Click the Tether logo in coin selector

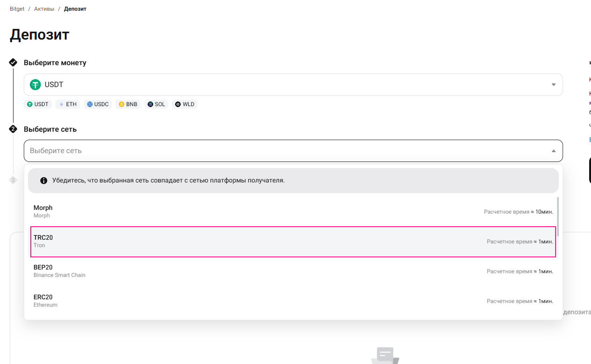coord(35,85)
